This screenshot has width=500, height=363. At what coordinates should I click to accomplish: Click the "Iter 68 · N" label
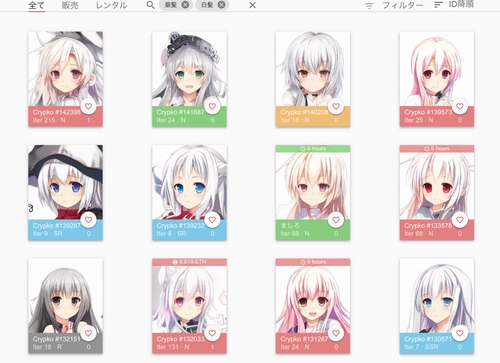point(419,233)
